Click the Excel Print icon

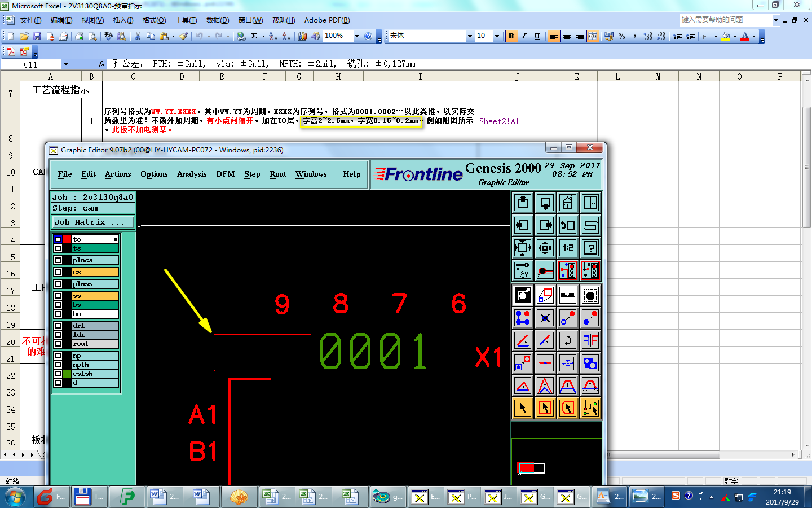point(80,36)
